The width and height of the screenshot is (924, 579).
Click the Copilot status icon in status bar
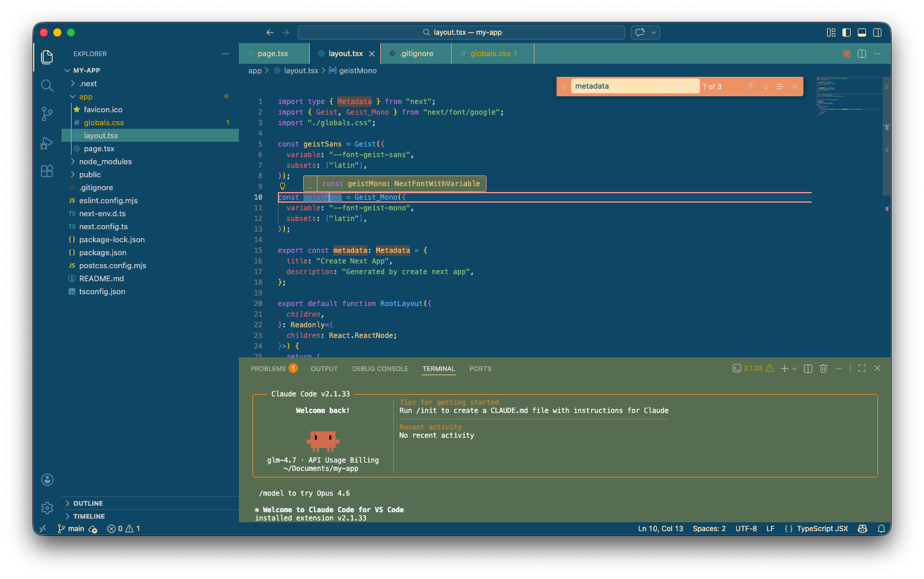click(863, 529)
